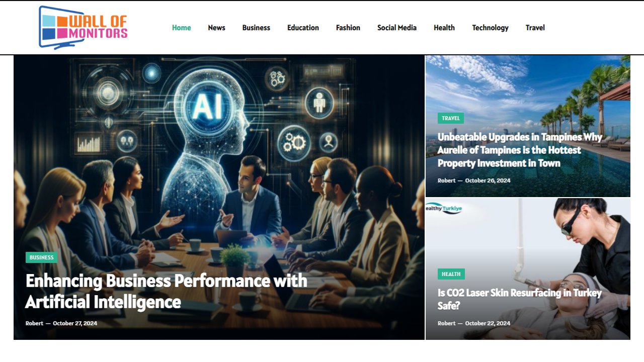
Task: Select the Education nav item
Action: pos(303,28)
